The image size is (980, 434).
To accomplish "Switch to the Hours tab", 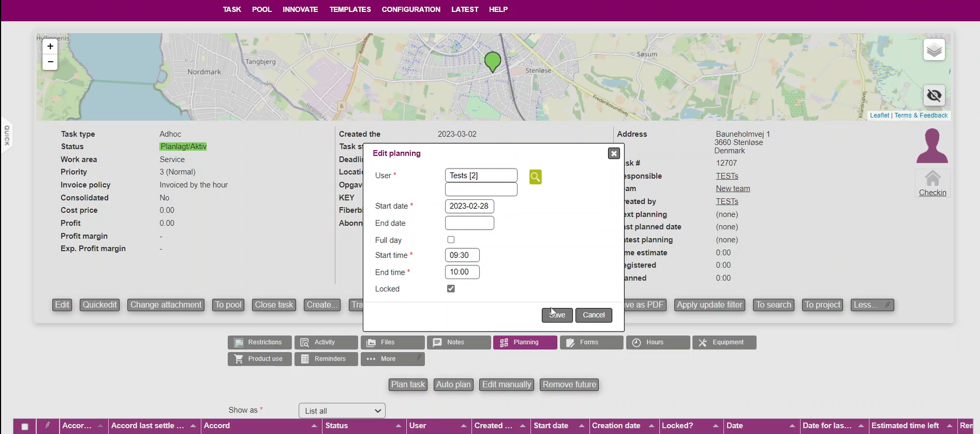I will coord(658,342).
